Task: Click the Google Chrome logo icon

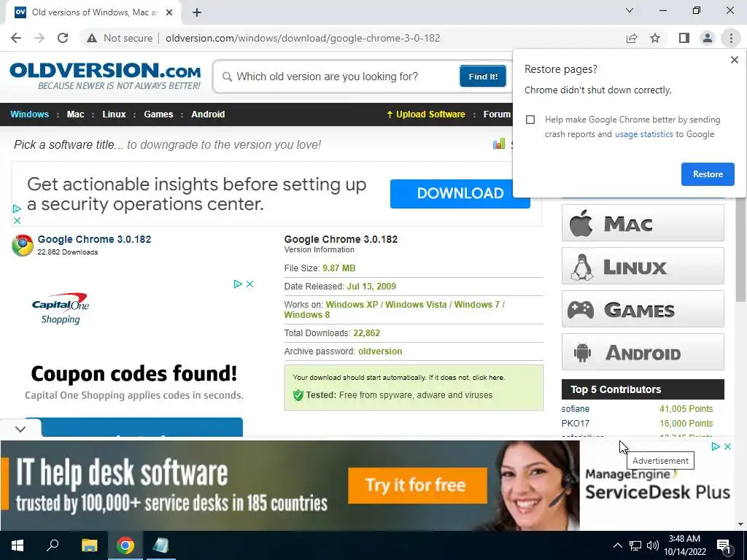Action: click(23, 245)
